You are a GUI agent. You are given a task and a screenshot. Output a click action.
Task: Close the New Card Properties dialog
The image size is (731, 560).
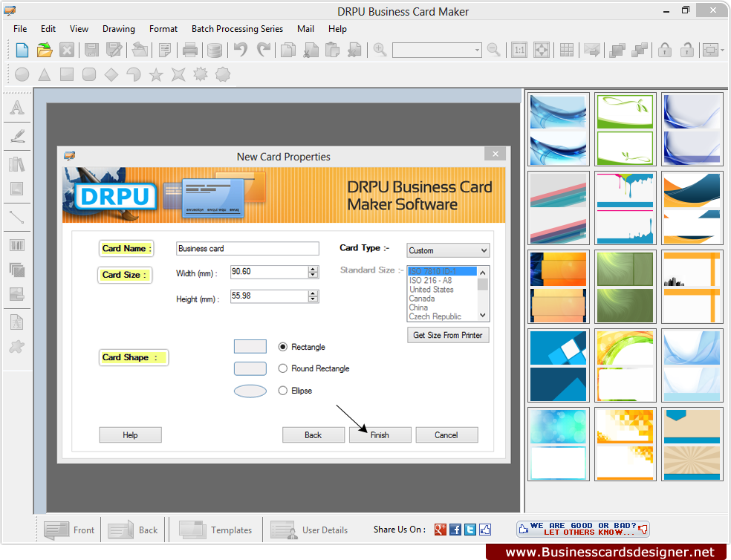pos(495,154)
